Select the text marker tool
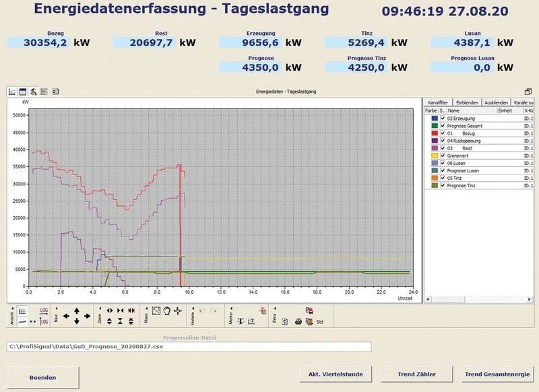Image resolution: width=539 pixels, height=392 pixels. [x=241, y=319]
